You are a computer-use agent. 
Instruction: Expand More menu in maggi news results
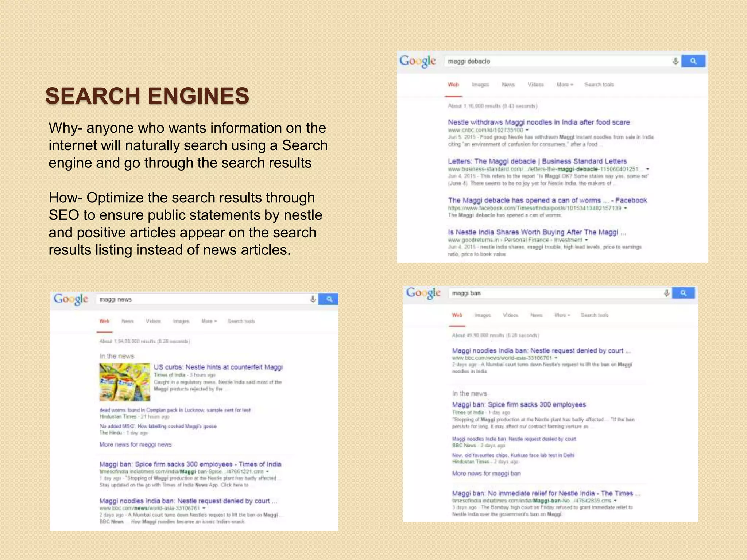click(x=209, y=321)
